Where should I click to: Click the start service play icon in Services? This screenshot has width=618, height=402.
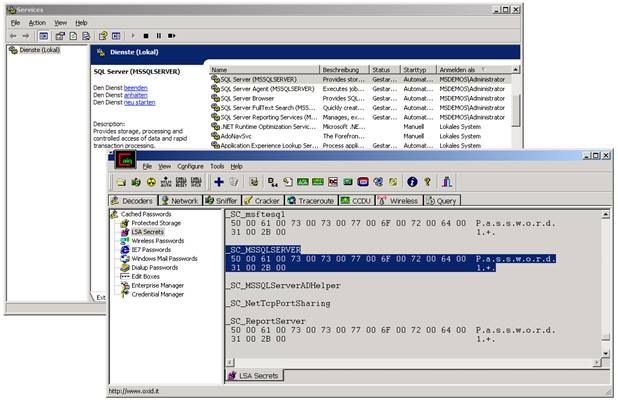coord(133,36)
